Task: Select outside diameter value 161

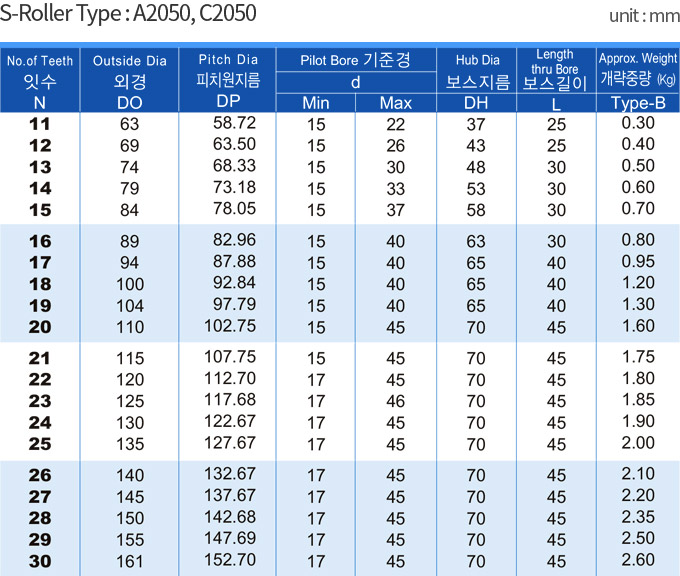Action: [130, 562]
